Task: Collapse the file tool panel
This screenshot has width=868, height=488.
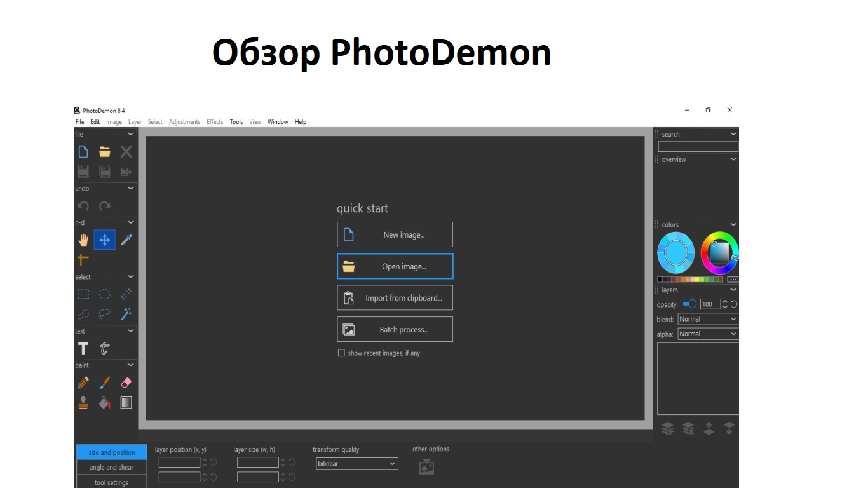Action: pos(131,134)
